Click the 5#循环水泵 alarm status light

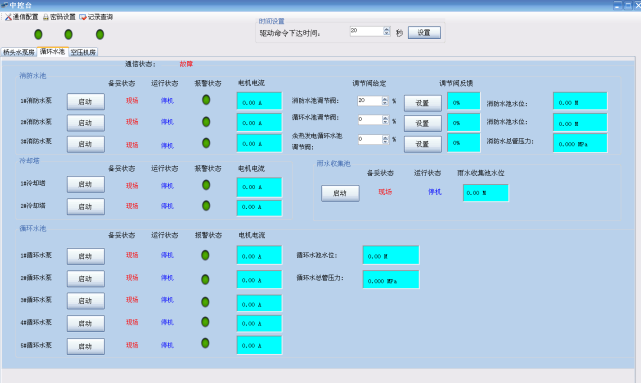point(205,343)
